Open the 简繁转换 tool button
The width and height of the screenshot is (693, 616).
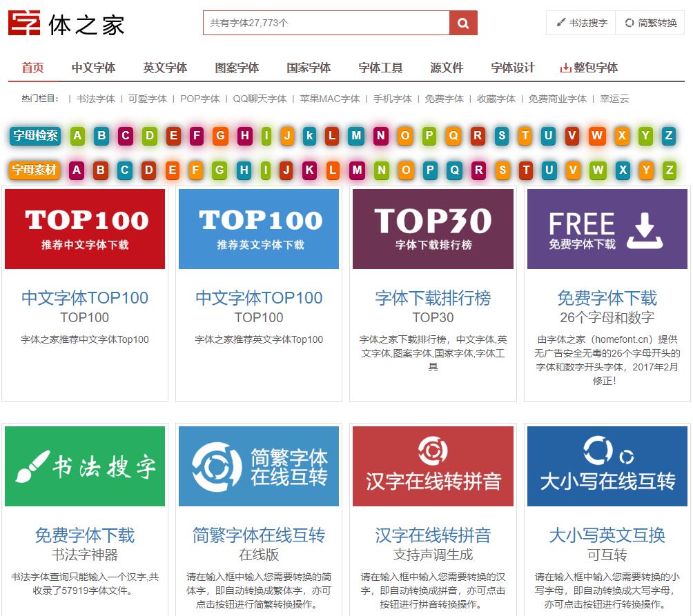650,23
